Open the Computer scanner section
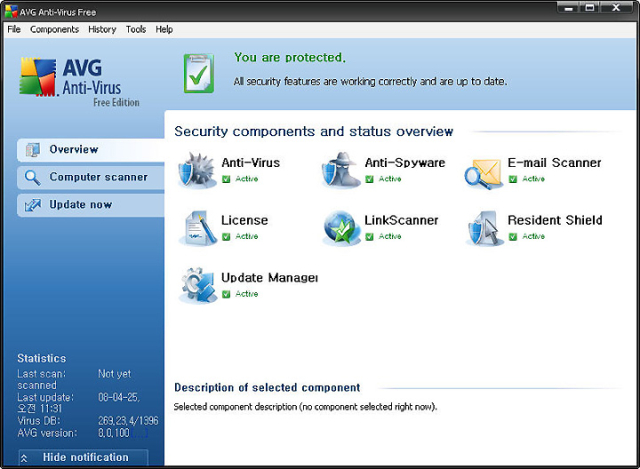640x469 pixels. (91, 177)
